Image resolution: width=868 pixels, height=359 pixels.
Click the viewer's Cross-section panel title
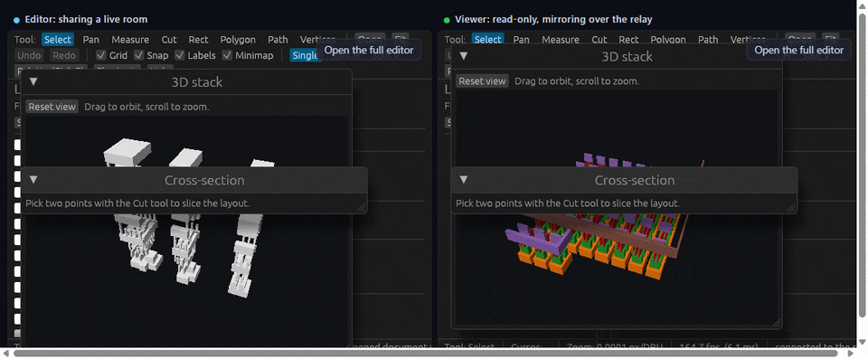635,180
